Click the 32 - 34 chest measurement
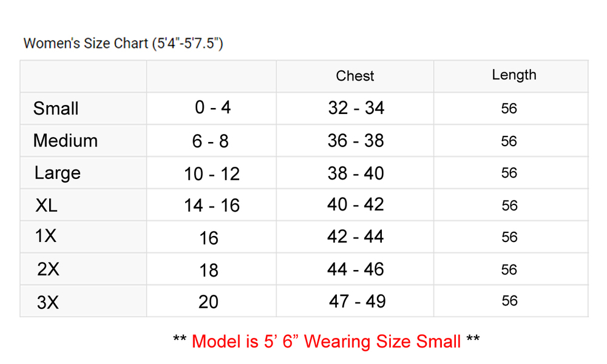This screenshot has width=607, height=364. (356, 108)
